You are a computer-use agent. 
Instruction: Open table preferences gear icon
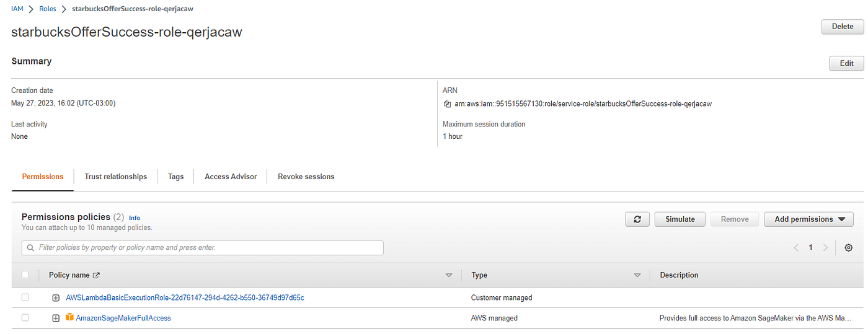tap(849, 248)
